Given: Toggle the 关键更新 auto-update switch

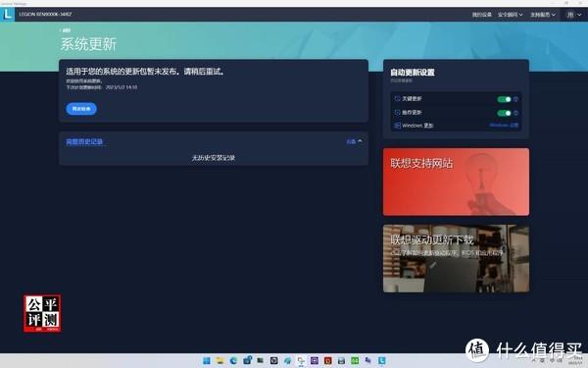Looking at the screenshot, I should pos(504,99).
